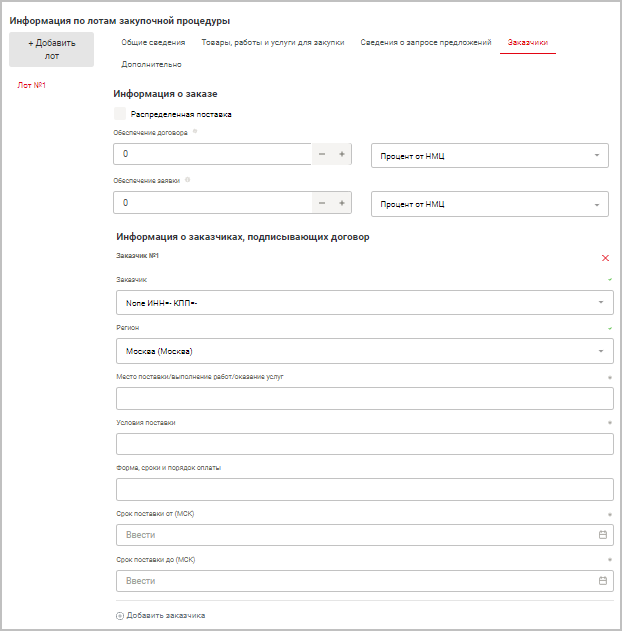
Task: Decrease Обеспечение заявки value with minus
Action: tap(322, 203)
